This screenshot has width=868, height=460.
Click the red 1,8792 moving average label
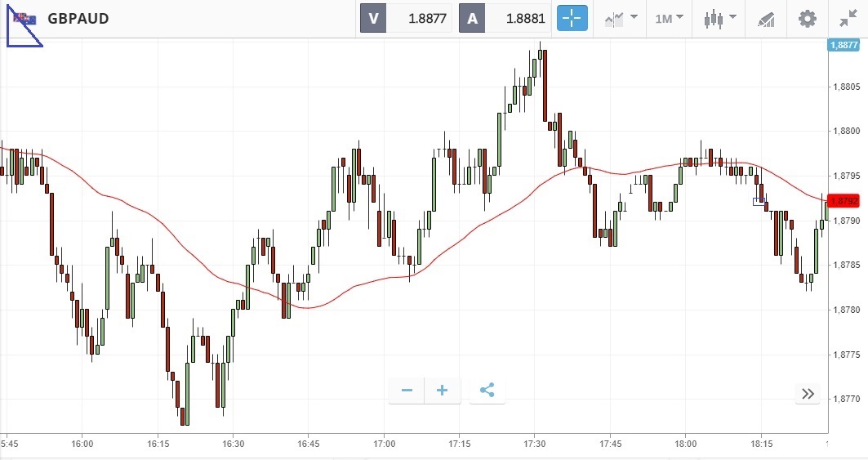(x=843, y=200)
